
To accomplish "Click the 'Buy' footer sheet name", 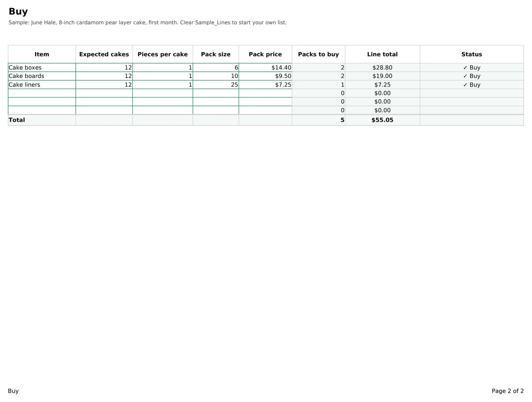I will pos(13,391).
